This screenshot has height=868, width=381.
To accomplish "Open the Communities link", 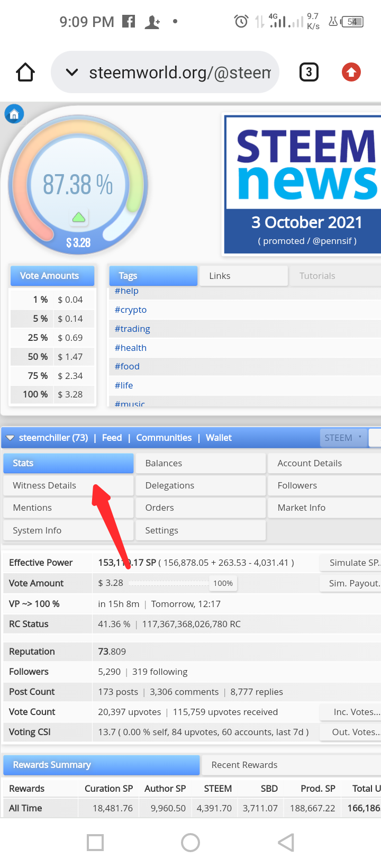I will coord(164,438).
